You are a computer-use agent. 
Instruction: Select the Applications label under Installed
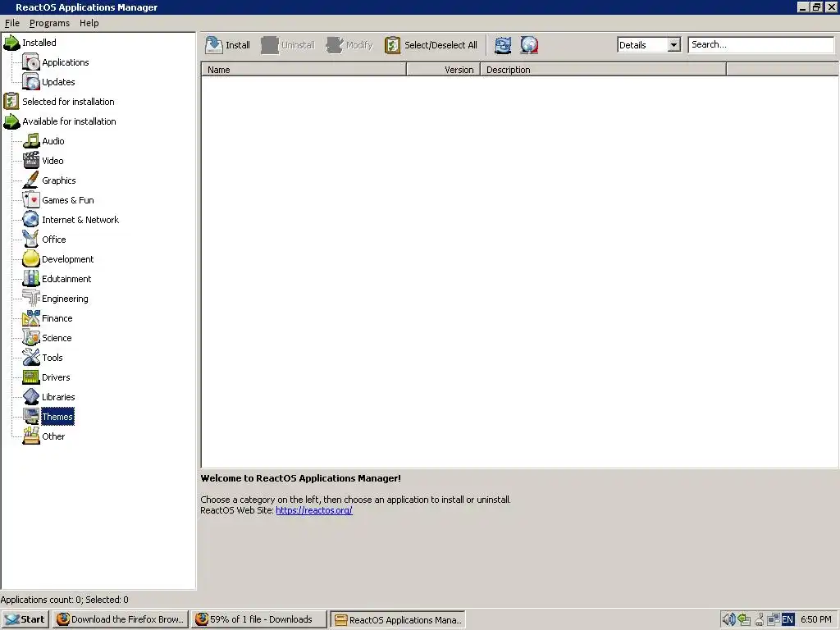pyautogui.click(x=66, y=62)
